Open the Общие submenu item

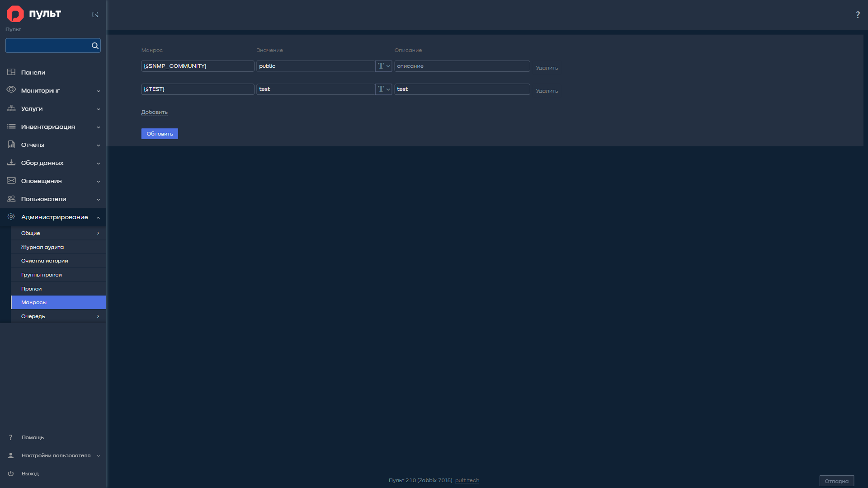coord(58,233)
